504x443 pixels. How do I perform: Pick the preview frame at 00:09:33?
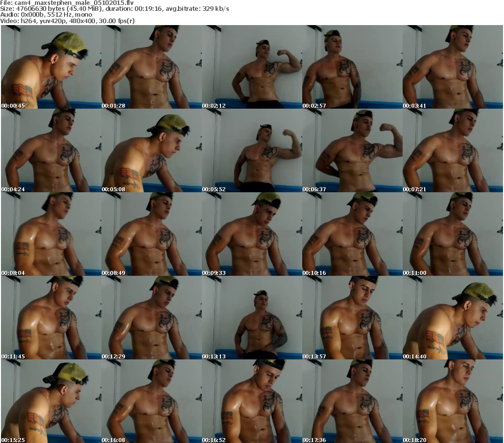pyautogui.click(x=252, y=234)
